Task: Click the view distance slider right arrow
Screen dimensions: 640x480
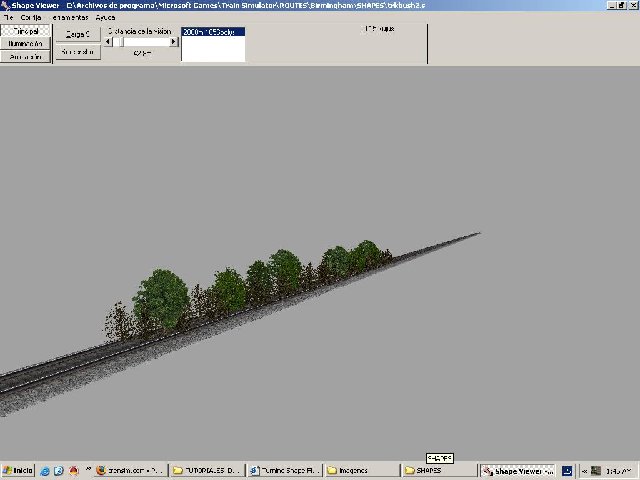Action: (174, 42)
